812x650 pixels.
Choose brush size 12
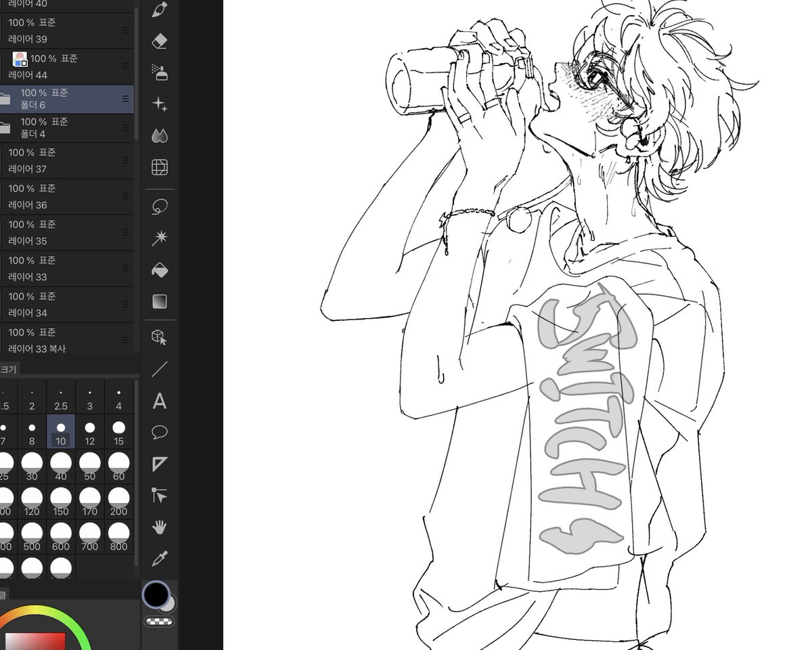(90, 432)
